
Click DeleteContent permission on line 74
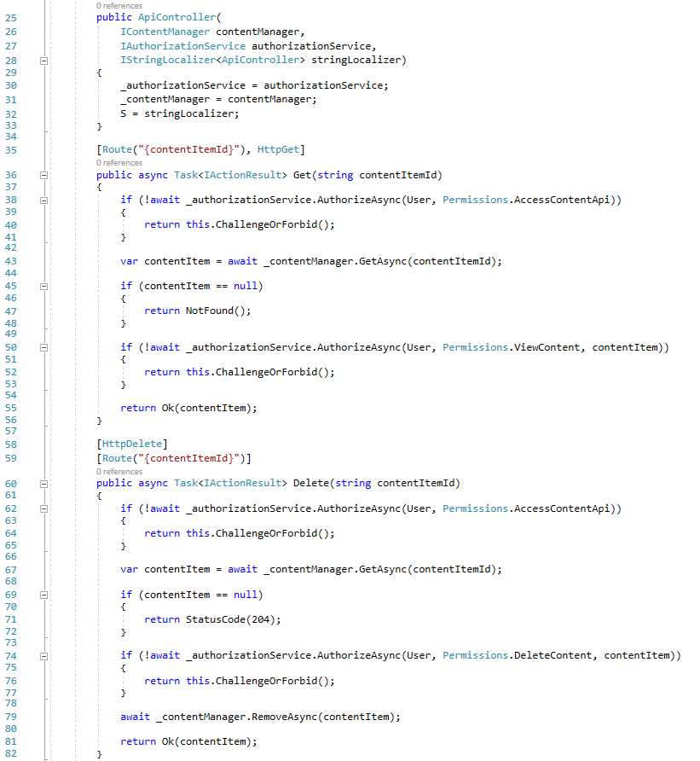tap(553, 655)
